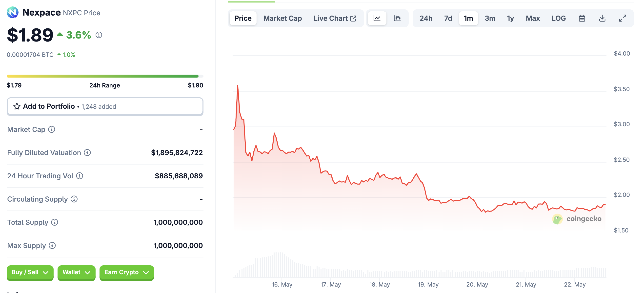The height and width of the screenshot is (293, 644).
Task: Expand the Wallet dropdown
Action: click(x=76, y=272)
